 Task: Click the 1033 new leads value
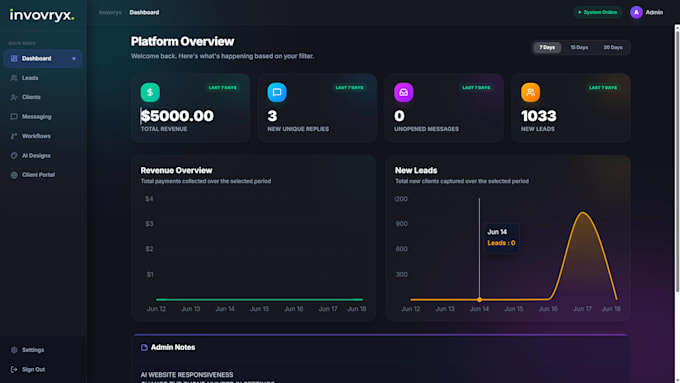click(539, 116)
